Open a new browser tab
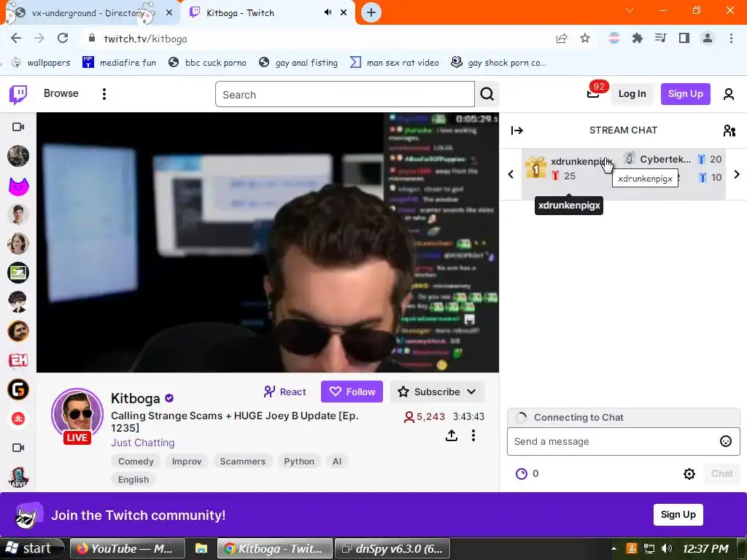 [x=371, y=13]
